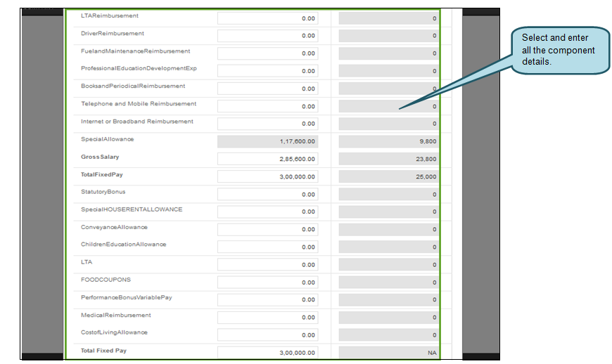Select the ConveyanceAllowance label
The image size is (612, 364).
point(115,227)
